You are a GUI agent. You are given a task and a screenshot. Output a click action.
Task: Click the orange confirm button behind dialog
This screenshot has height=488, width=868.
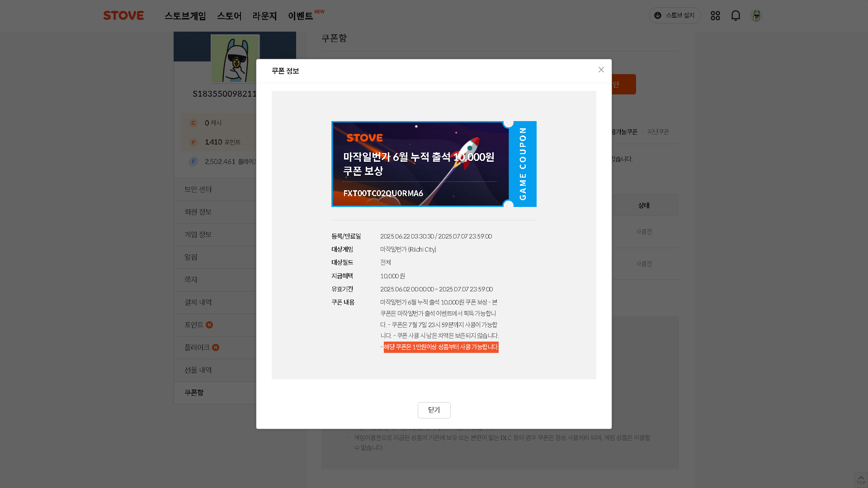point(624,84)
